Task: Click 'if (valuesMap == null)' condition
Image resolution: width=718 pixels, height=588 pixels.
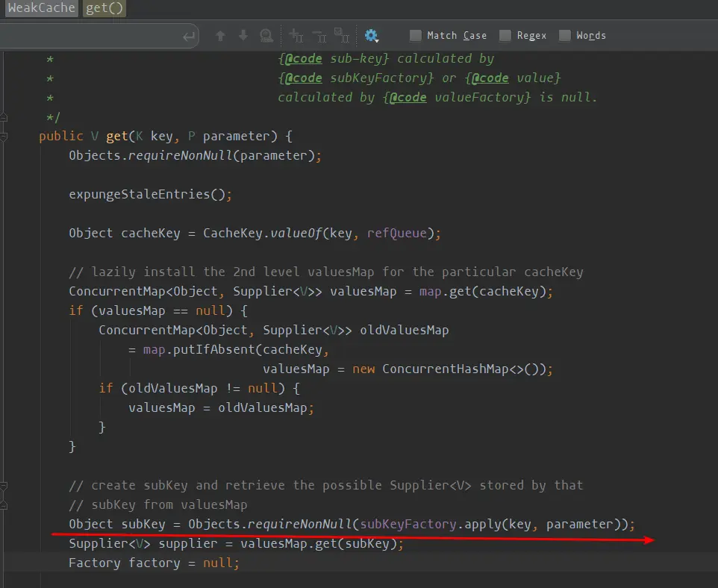Action: pos(158,311)
